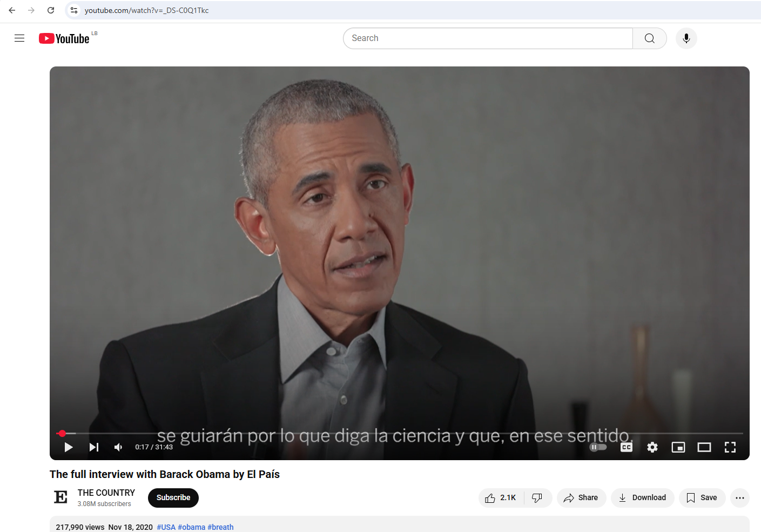Click the YouTube logo to go home

pos(64,38)
